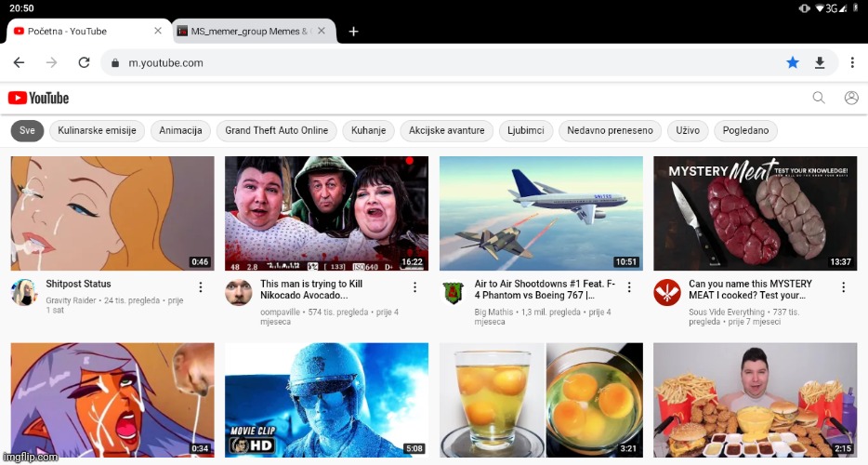Open Chrome three-dot menu
This screenshot has height=465, width=868.
point(852,62)
